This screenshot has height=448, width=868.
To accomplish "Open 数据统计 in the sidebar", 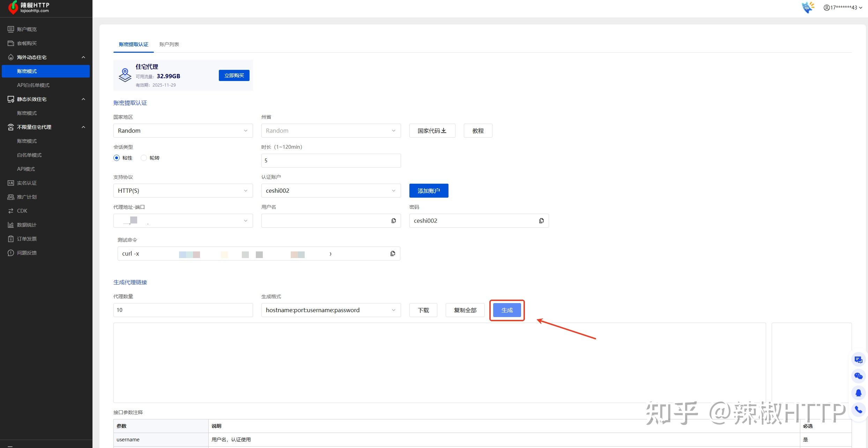I will (x=27, y=225).
